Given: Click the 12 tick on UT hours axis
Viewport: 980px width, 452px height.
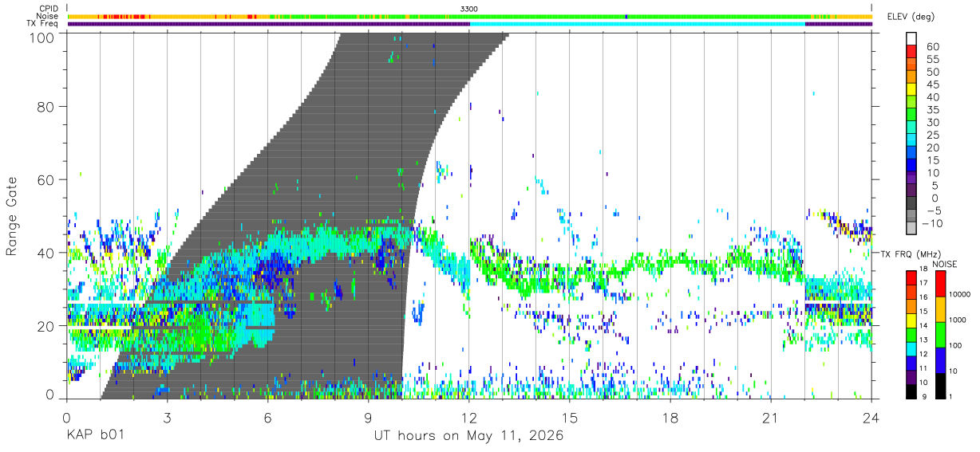Looking at the screenshot, I should pos(469,418).
